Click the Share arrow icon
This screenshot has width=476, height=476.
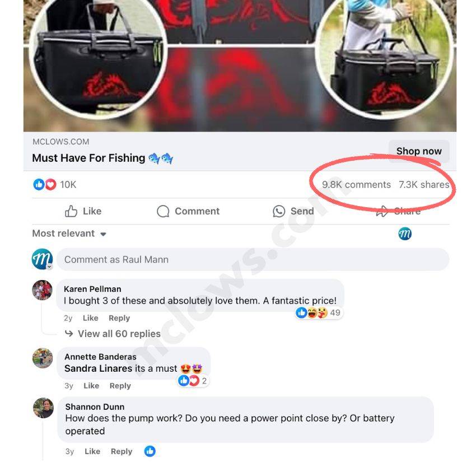[x=382, y=211]
